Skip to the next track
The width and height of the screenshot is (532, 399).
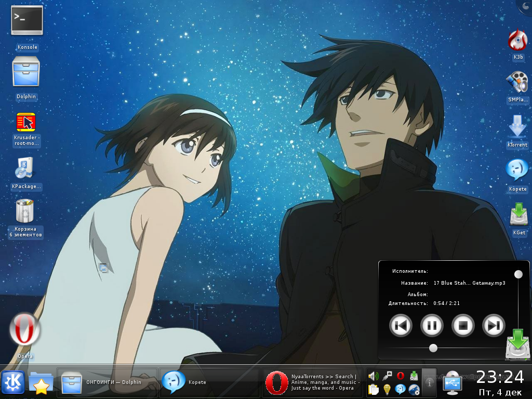(x=494, y=326)
